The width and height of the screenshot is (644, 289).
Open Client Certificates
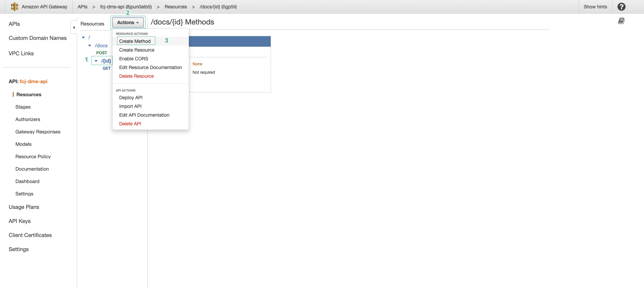coord(30,235)
